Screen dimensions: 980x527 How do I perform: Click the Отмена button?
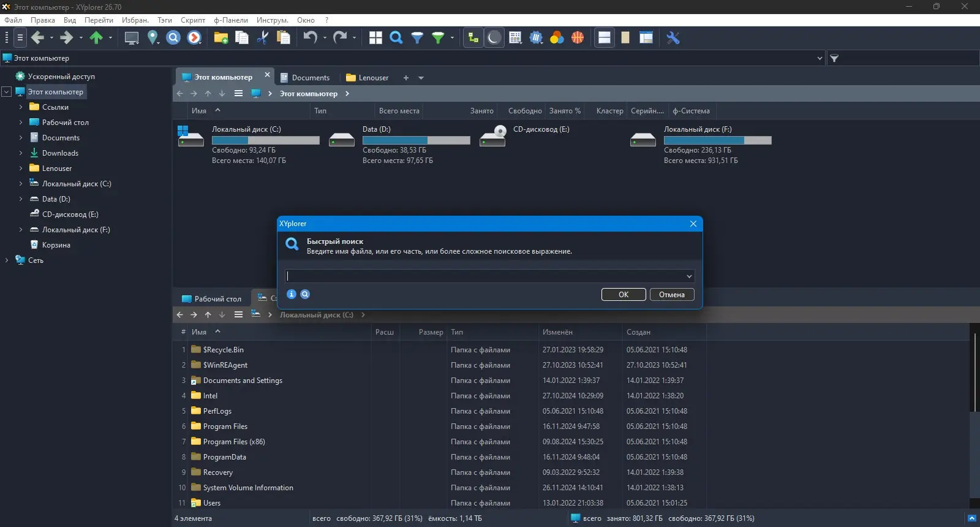point(672,295)
